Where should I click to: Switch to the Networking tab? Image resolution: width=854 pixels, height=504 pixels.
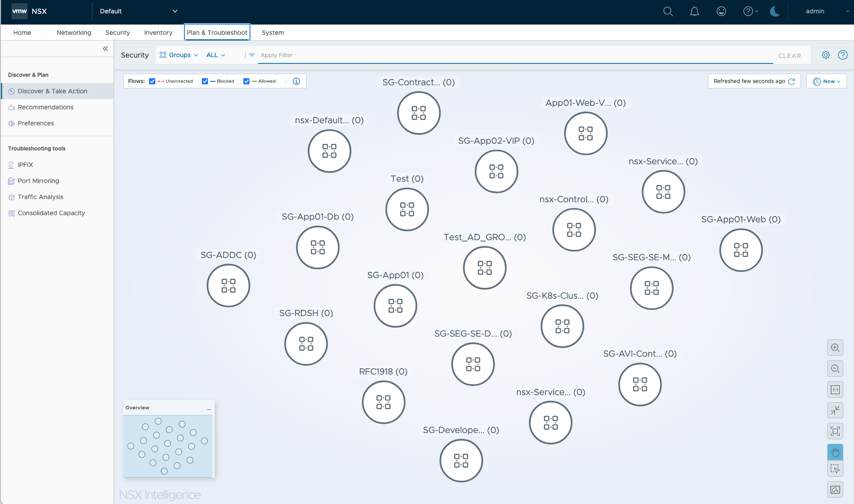click(x=74, y=33)
